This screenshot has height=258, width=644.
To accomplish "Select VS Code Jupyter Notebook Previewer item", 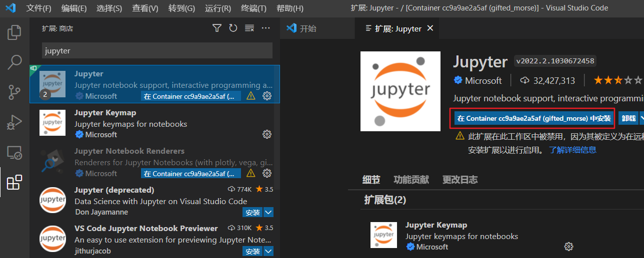I will coord(154,239).
